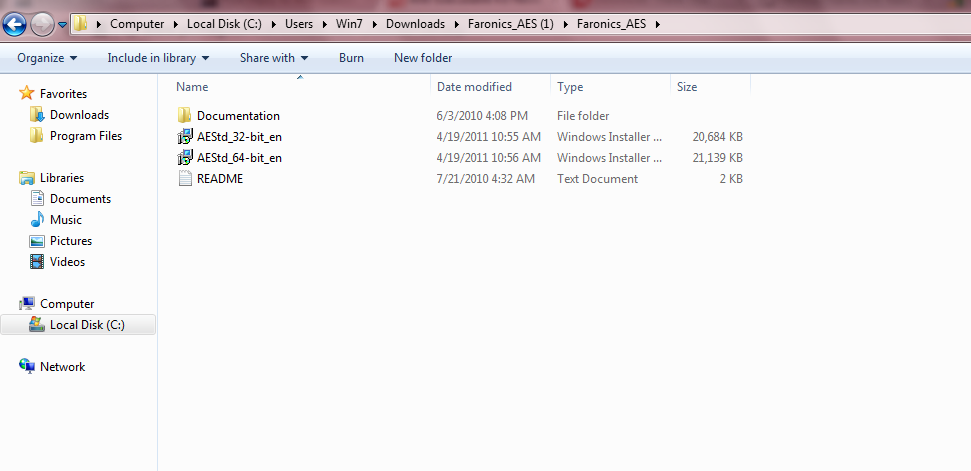
Task: Click the 7/21/2010 4:32 AM date
Action: pos(486,179)
